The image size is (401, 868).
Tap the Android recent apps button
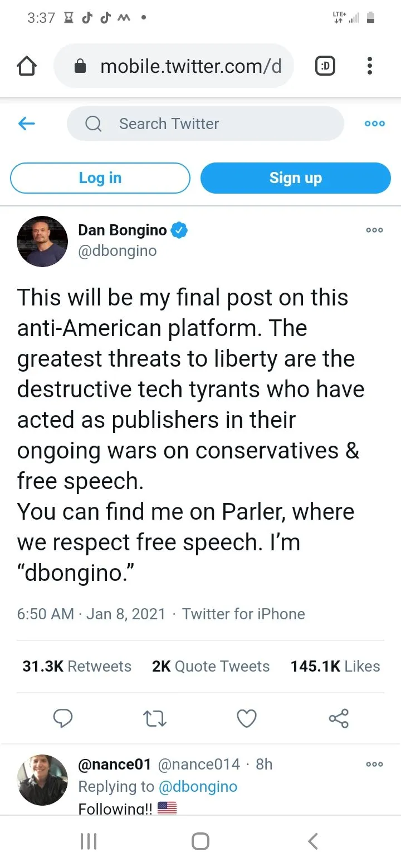tap(89, 841)
